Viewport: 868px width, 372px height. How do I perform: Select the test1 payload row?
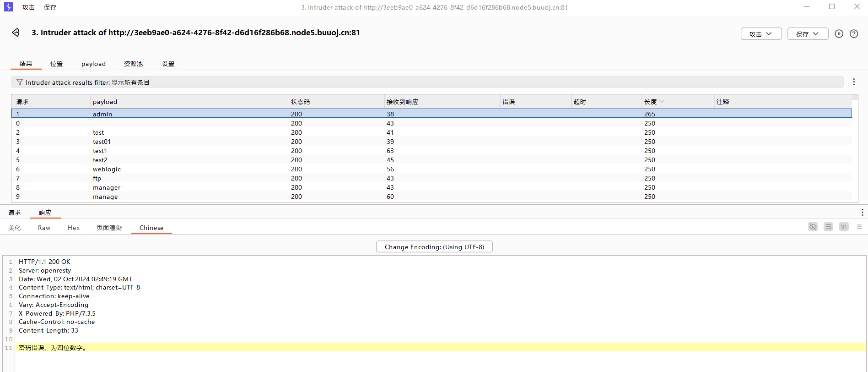tap(431, 151)
